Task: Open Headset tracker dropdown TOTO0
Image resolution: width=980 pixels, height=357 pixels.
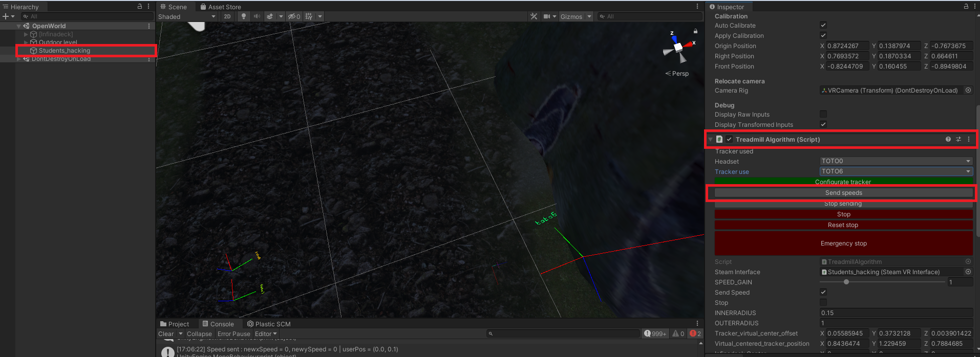Action: point(896,161)
